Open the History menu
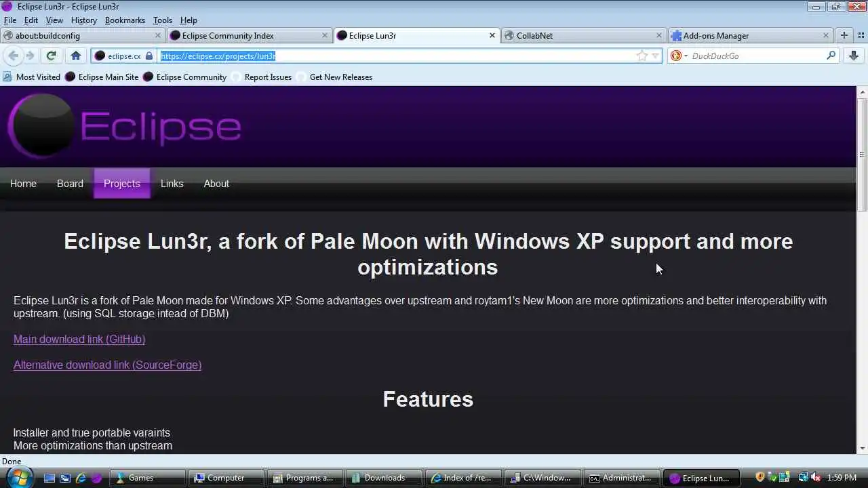The width and height of the screenshot is (868, 488). click(x=84, y=20)
